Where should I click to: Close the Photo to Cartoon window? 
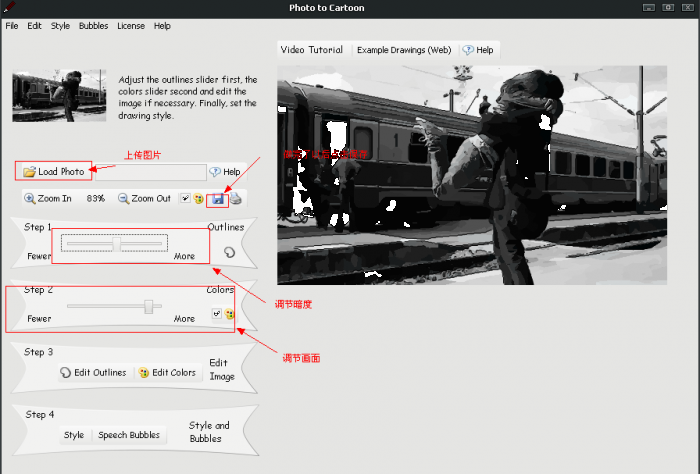[688, 8]
